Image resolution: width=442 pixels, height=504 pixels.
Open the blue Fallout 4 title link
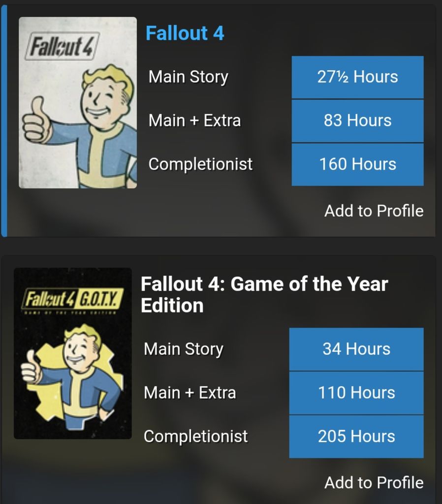click(x=185, y=33)
